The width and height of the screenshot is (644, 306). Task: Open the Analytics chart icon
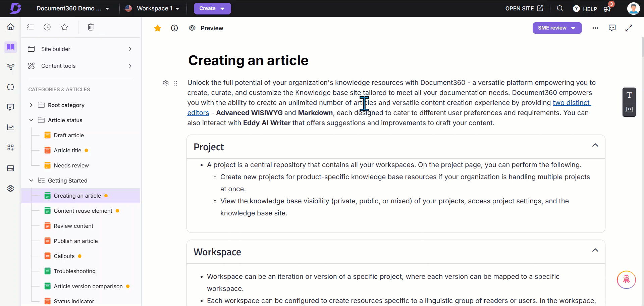point(11,127)
